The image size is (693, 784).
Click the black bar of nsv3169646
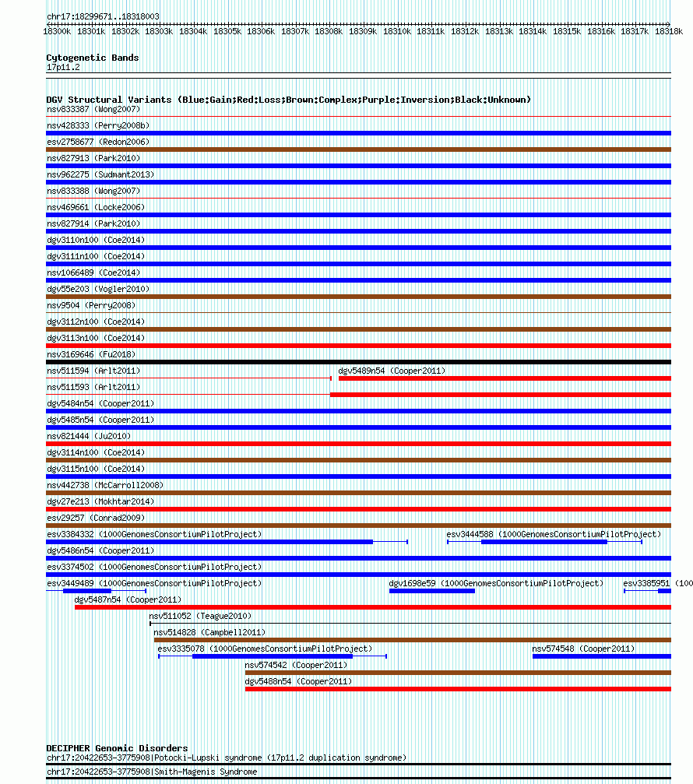[x=358, y=362]
